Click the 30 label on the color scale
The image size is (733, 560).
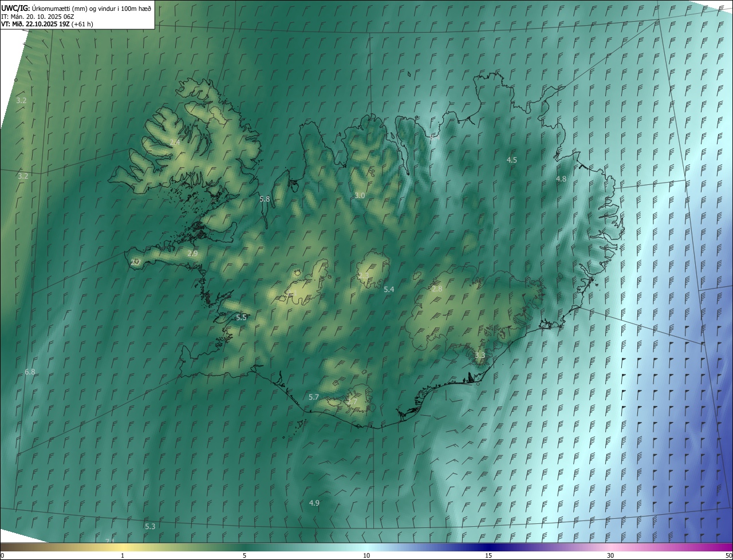pyautogui.click(x=610, y=555)
